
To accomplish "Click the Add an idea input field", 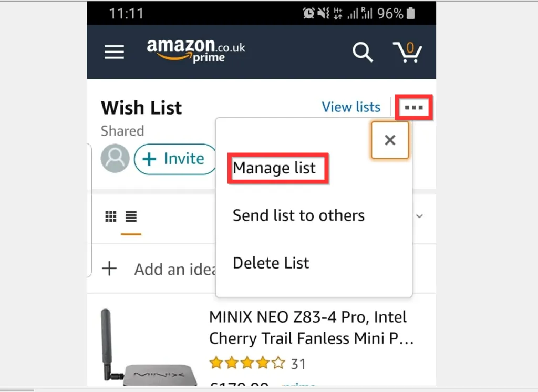I will point(173,269).
